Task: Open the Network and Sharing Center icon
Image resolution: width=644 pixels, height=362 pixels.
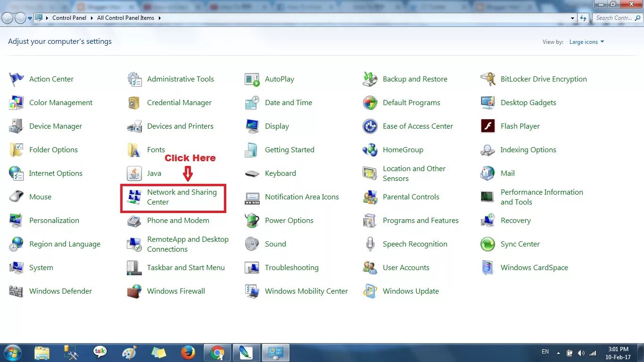Action: (134, 197)
